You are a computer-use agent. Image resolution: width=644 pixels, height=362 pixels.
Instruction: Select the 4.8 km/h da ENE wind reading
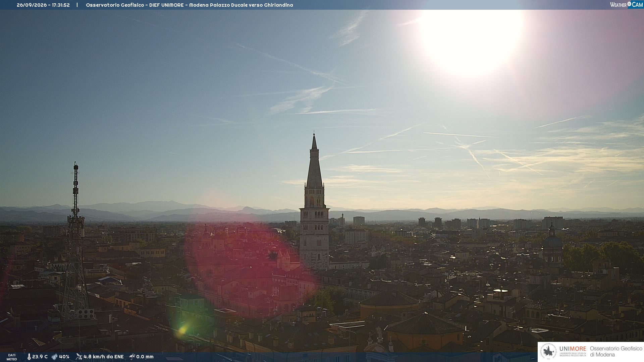(104, 357)
